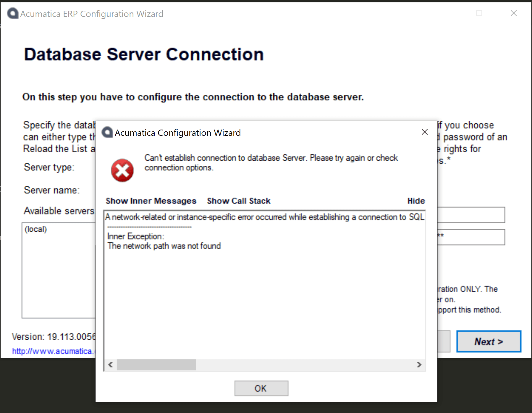This screenshot has width=532, height=413.
Task: Click the horizontal scrollbar thumb in the error details
Action: [x=156, y=364]
